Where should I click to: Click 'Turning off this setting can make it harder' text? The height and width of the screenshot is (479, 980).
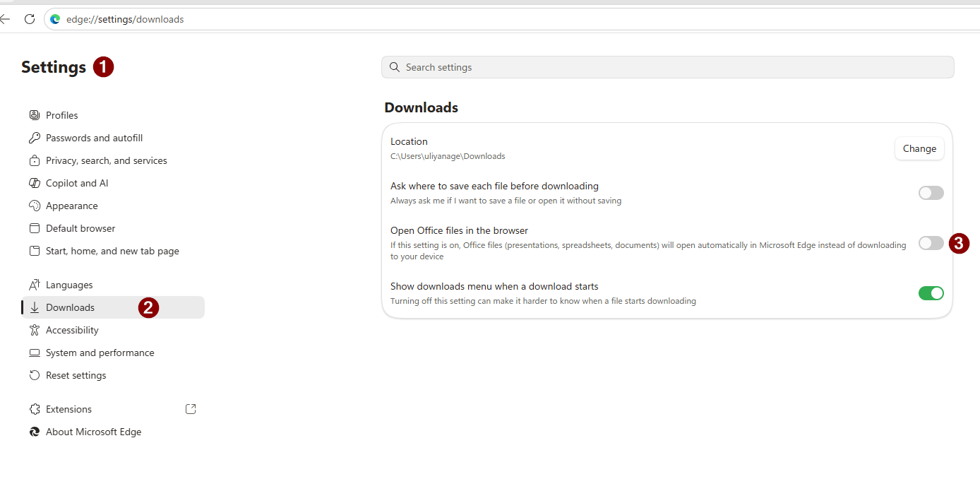[543, 301]
